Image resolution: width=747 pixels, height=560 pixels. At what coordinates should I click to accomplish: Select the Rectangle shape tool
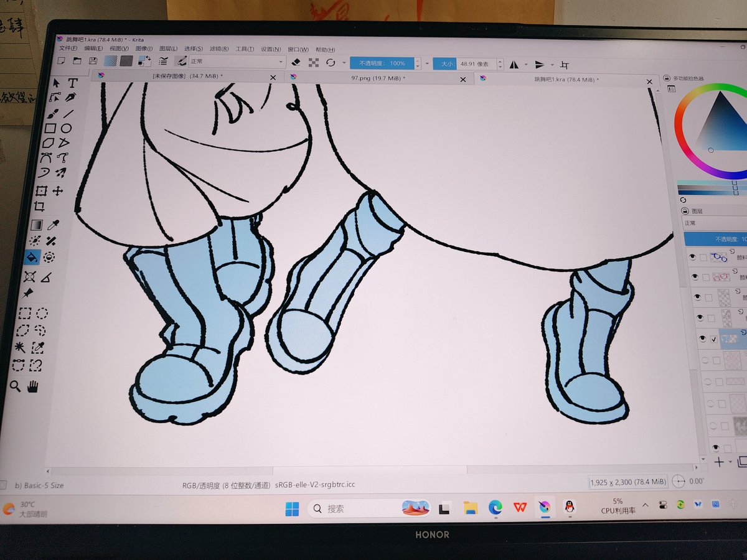tap(52, 128)
